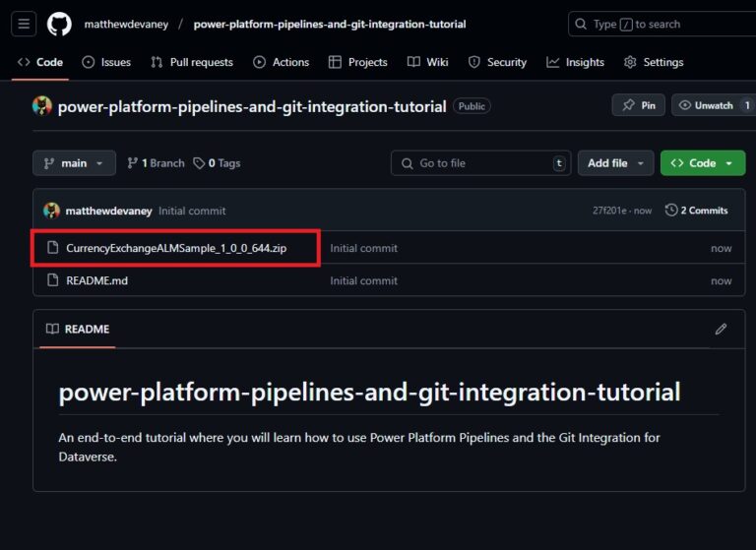This screenshot has height=550, width=756.
Task: Click the large repository title link
Action: 252,106
